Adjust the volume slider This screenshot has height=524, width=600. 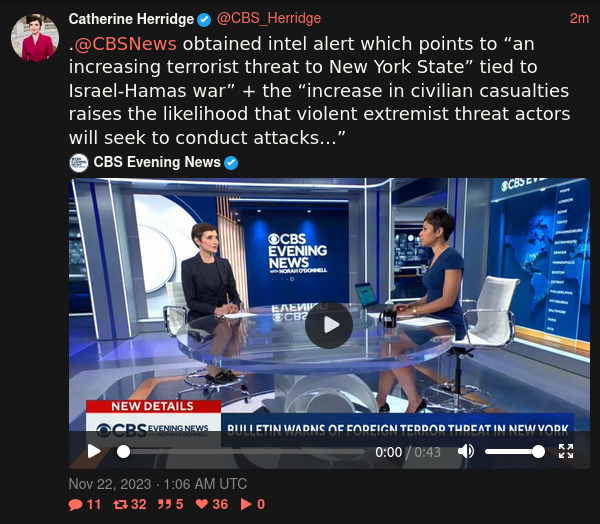515,452
